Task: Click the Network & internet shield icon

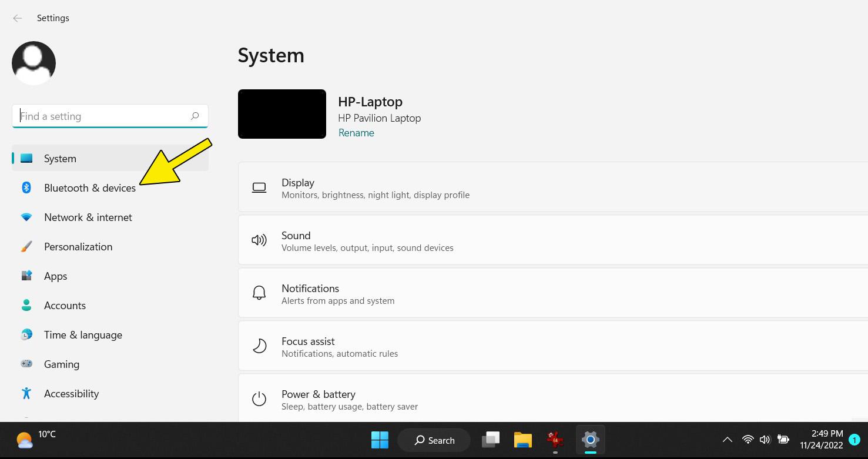Action: (26, 217)
